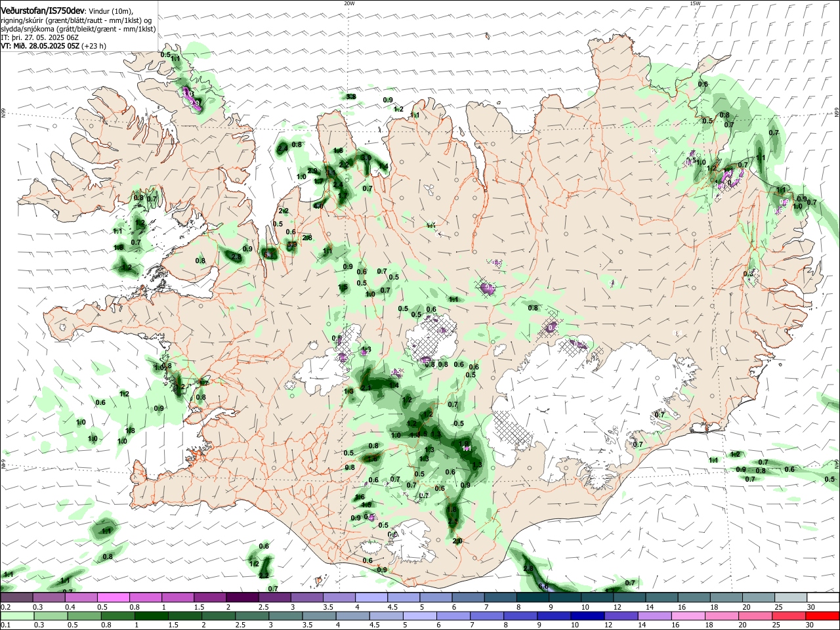Image resolution: width=840 pixels, height=630 pixels.
Task: Click the 3.8 precipitation value north of the coast
Action: pyautogui.click(x=351, y=96)
